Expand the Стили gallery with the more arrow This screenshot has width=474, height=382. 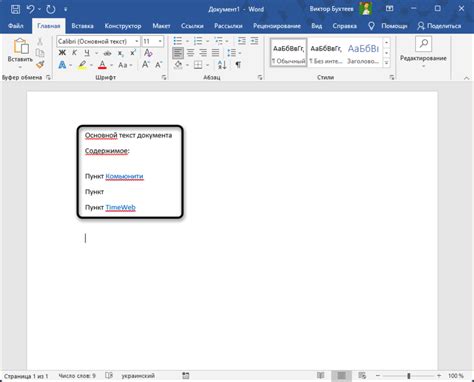coord(387,63)
